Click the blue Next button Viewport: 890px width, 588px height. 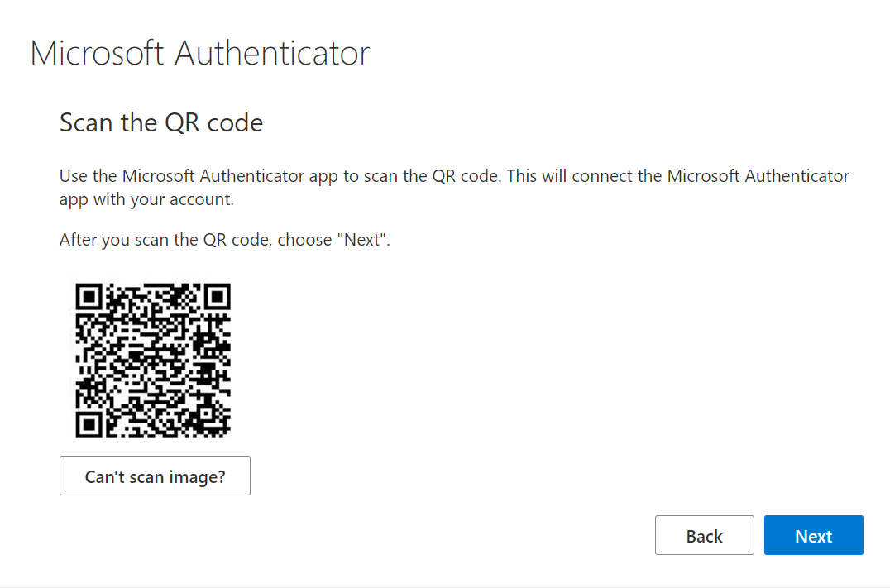tap(813, 536)
